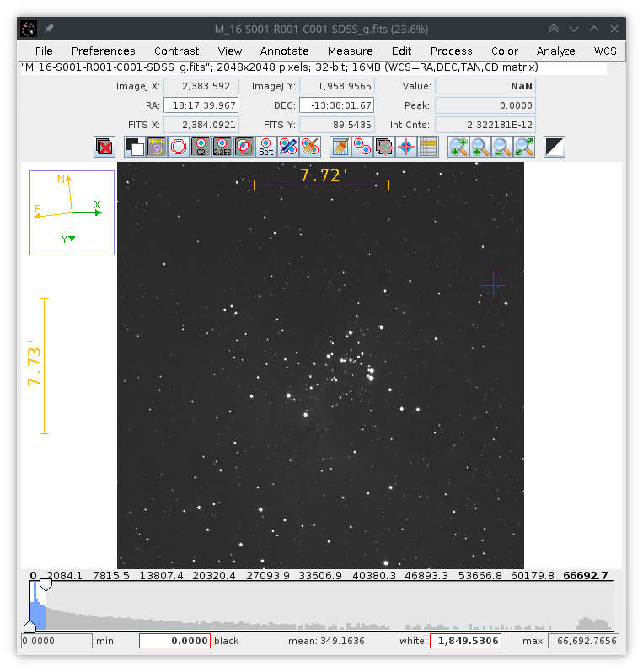
Task: Click the ImageJ Y value 1,958.9565
Action: coord(337,86)
